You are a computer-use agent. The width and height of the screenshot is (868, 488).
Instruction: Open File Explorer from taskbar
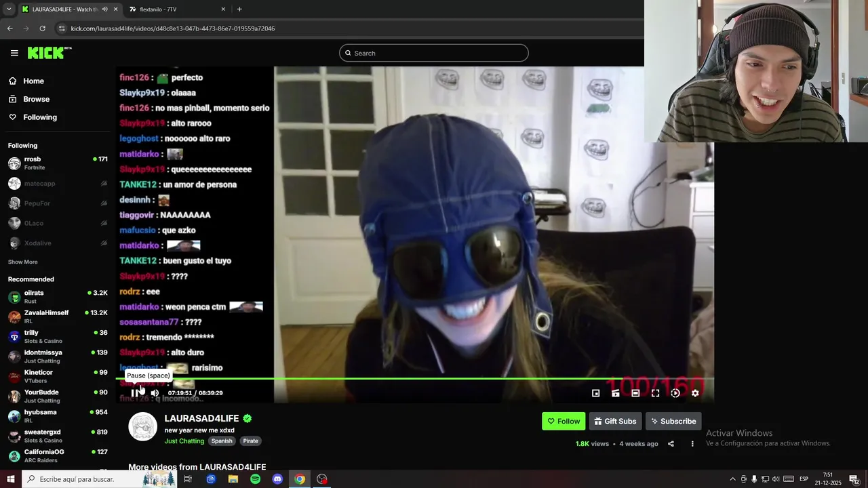pos(233,479)
